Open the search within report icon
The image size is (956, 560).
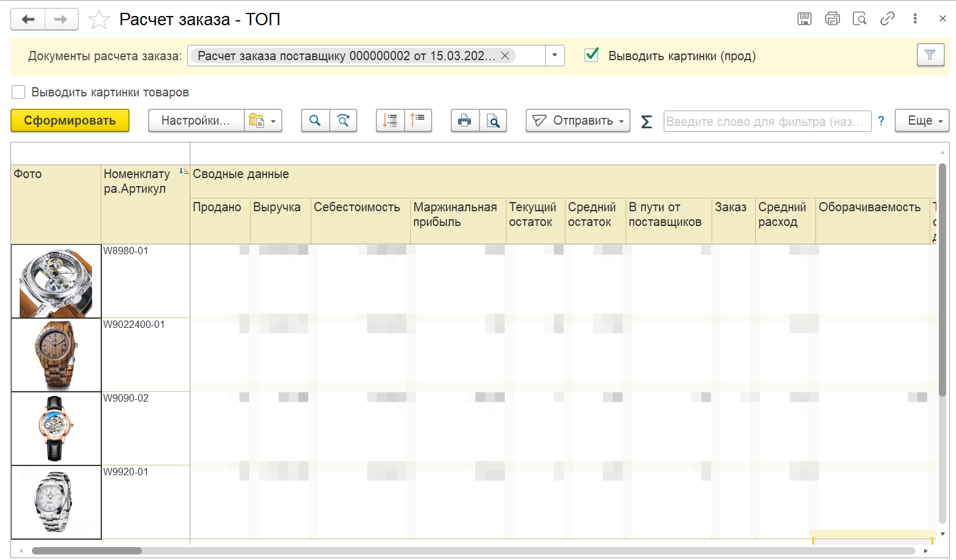315,120
